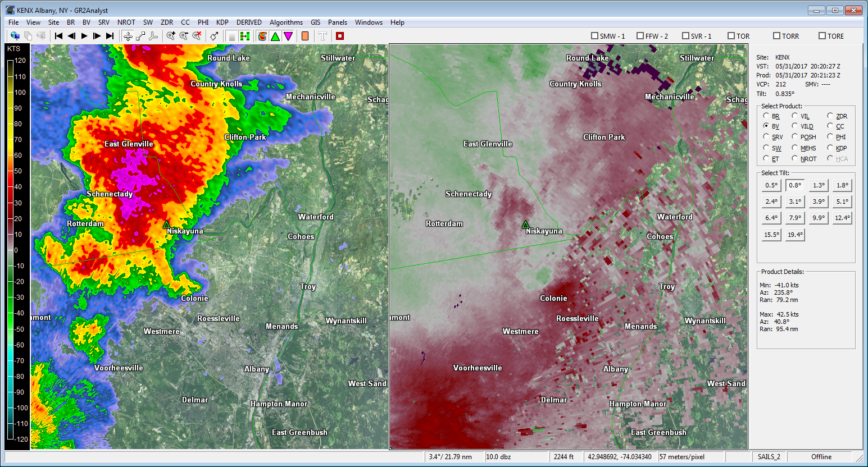Click the Schenectady label on reflectivity panel
Image resolution: width=868 pixels, height=467 pixels.
pos(110,194)
